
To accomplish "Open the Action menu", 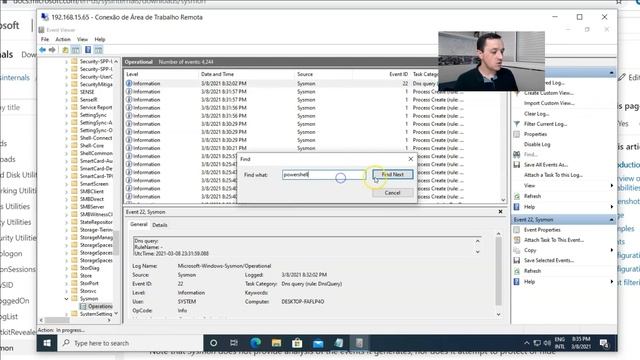I will point(63,39).
